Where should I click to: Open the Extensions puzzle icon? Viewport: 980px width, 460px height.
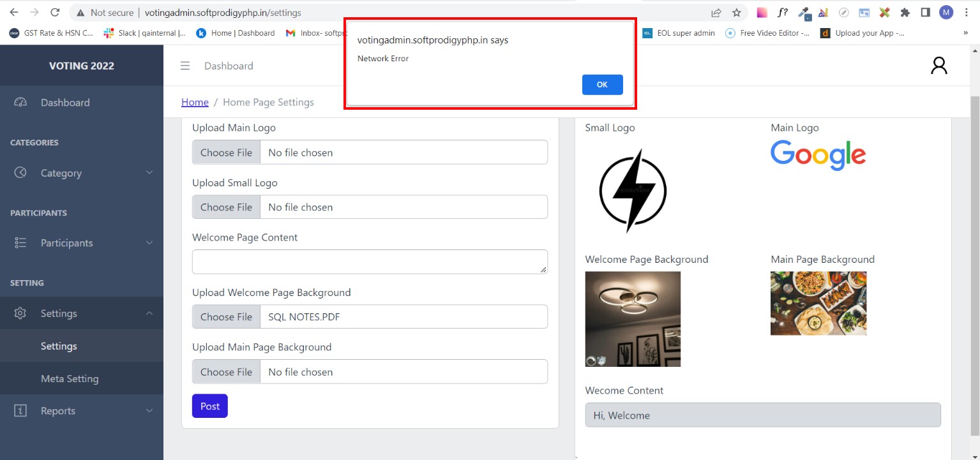coord(905,12)
